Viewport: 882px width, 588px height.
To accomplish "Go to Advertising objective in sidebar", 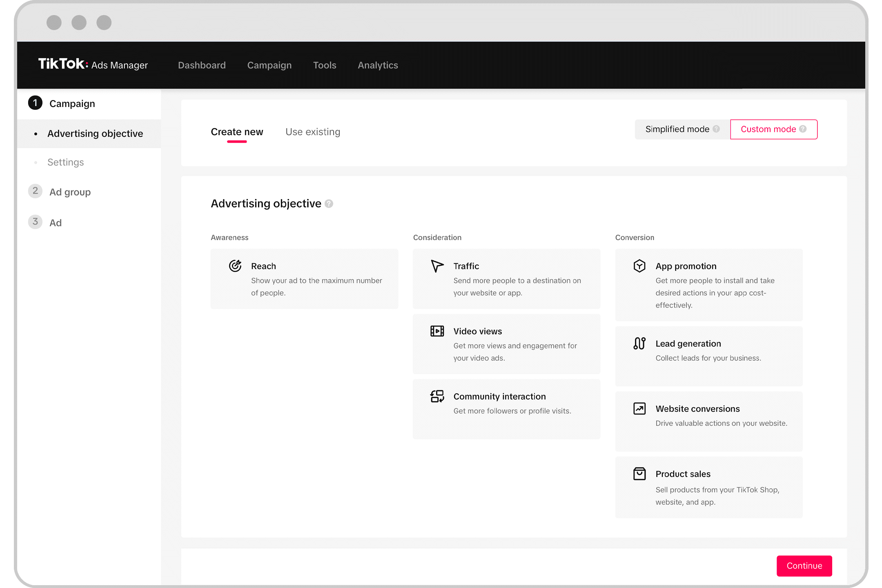I will point(89,134).
